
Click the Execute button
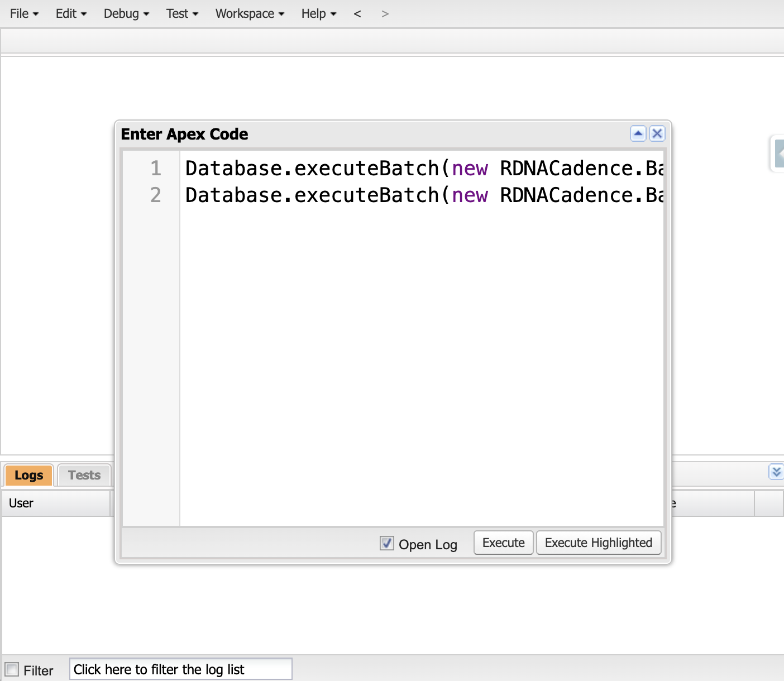tap(503, 543)
